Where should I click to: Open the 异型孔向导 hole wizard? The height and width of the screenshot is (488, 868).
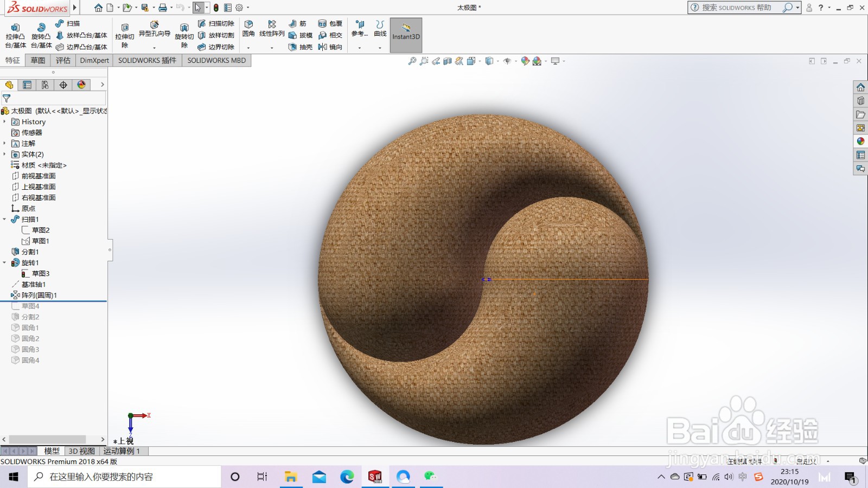tap(155, 30)
